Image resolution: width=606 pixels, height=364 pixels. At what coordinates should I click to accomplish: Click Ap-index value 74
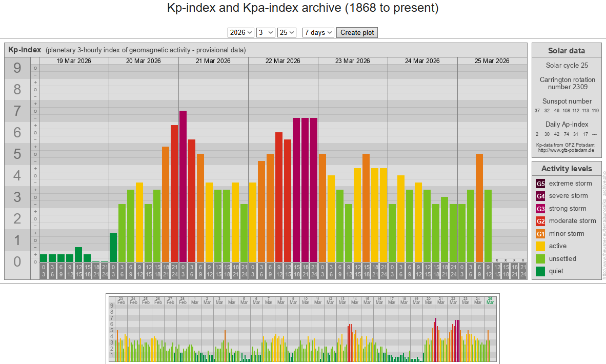[x=566, y=134]
